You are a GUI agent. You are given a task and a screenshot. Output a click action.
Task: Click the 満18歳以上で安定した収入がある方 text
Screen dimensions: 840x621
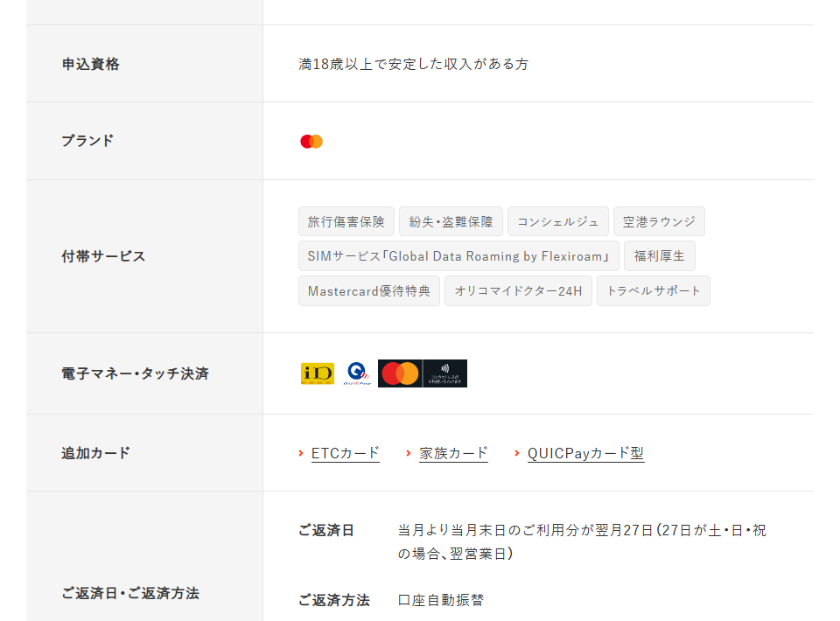tap(414, 64)
